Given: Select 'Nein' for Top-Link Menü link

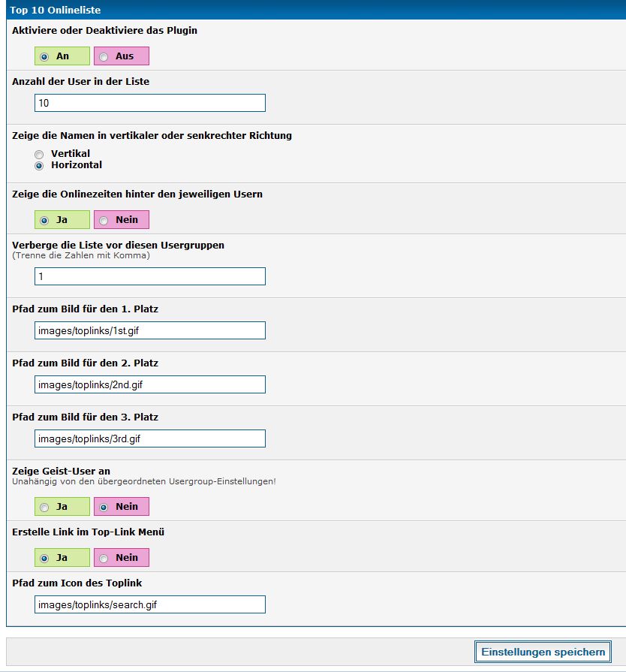Looking at the screenshot, I should (104, 559).
